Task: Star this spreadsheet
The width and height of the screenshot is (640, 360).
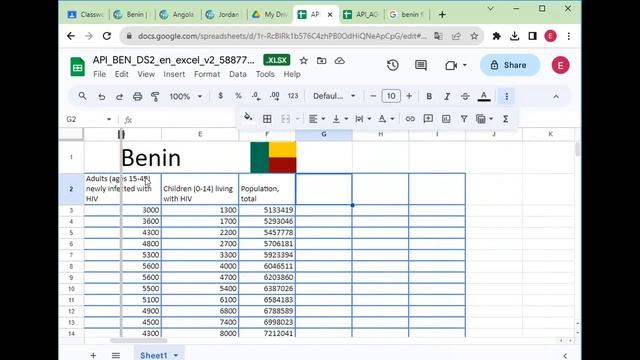Action: point(303,61)
